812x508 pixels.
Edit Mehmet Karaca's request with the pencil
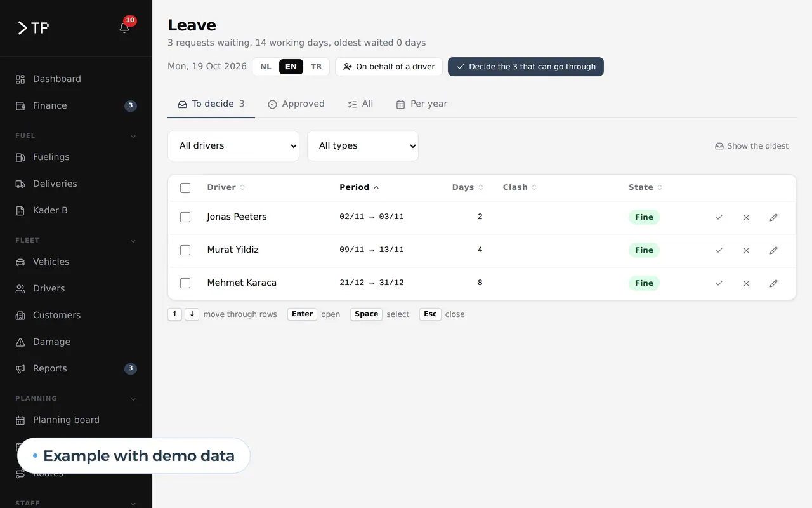click(x=773, y=283)
